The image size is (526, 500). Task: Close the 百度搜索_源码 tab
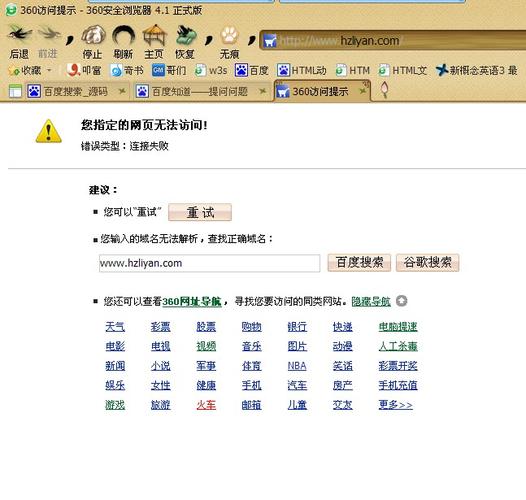(x=122, y=91)
